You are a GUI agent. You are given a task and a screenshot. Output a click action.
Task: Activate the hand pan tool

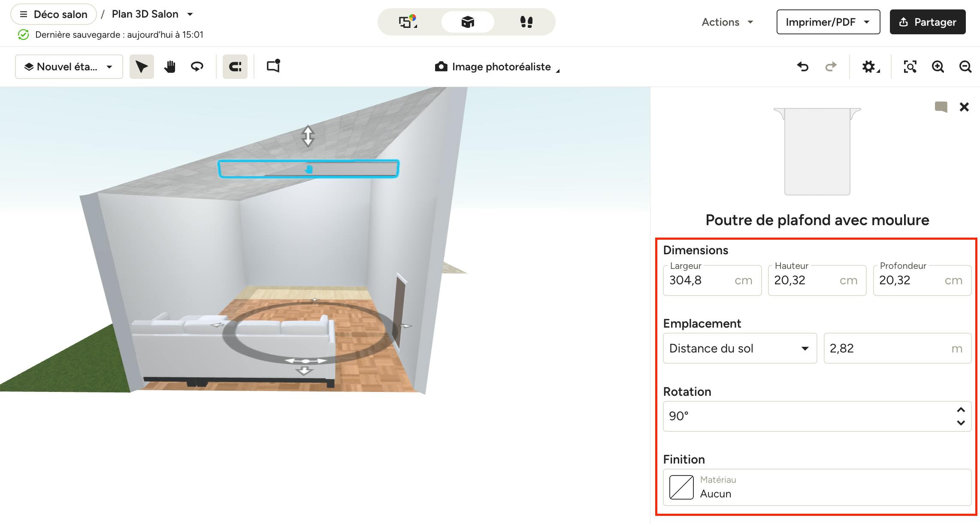(x=170, y=66)
